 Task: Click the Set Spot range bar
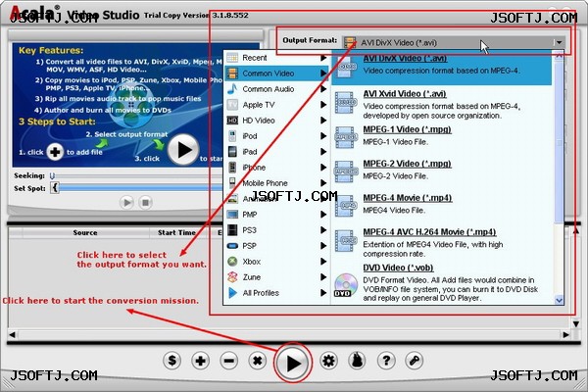141,187
